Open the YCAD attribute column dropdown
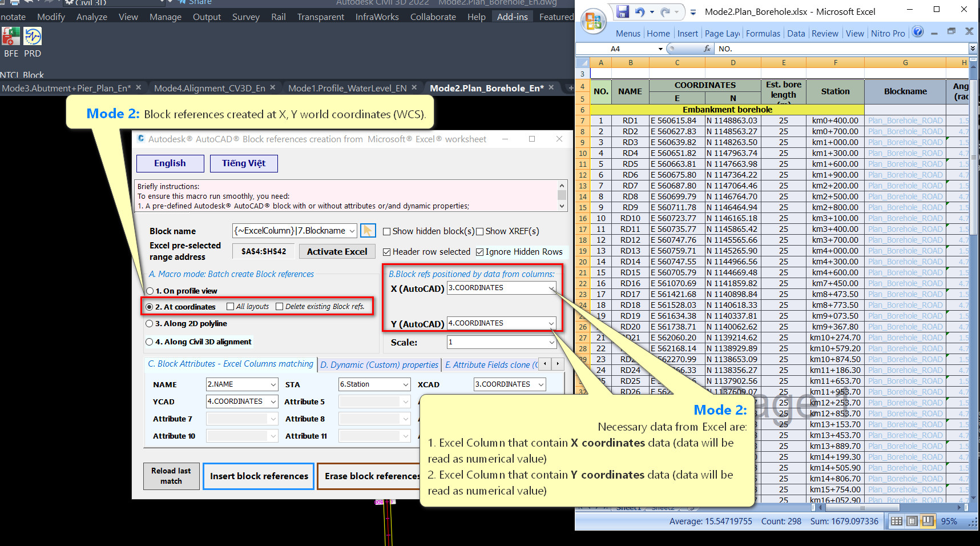This screenshot has width=980, height=546. click(x=273, y=402)
